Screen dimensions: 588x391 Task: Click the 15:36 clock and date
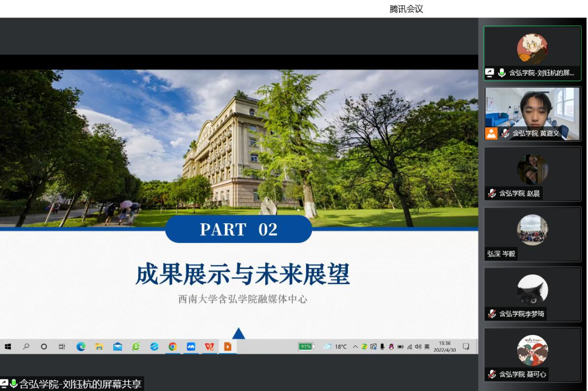pyautogui.click(x=444, y=346)
